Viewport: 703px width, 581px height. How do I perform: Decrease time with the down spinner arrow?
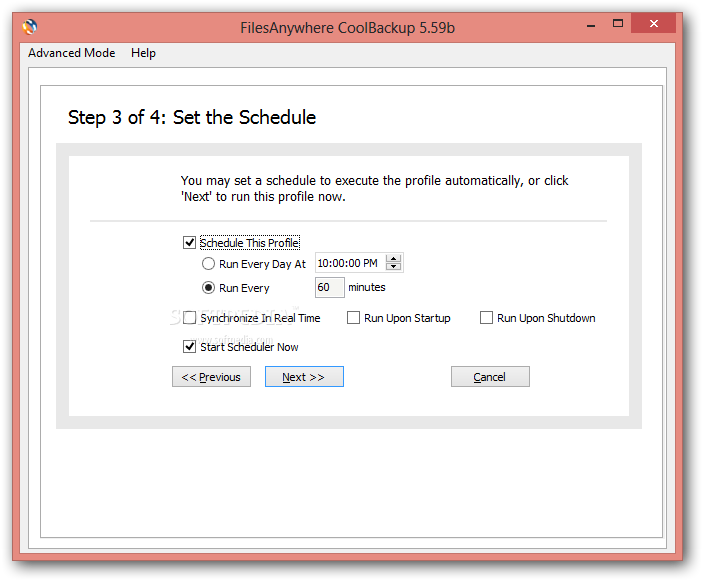[394, 267]
